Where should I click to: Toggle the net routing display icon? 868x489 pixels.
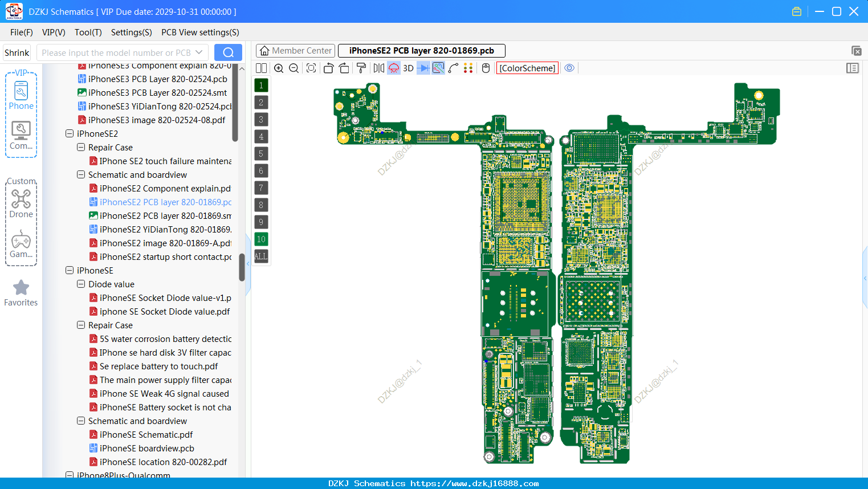coord(438,68)
